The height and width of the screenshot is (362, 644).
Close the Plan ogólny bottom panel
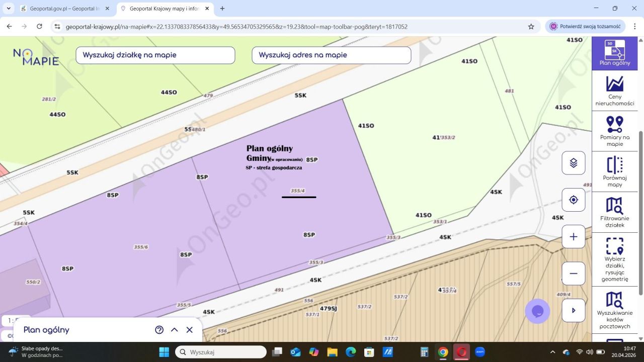point(190,330)
